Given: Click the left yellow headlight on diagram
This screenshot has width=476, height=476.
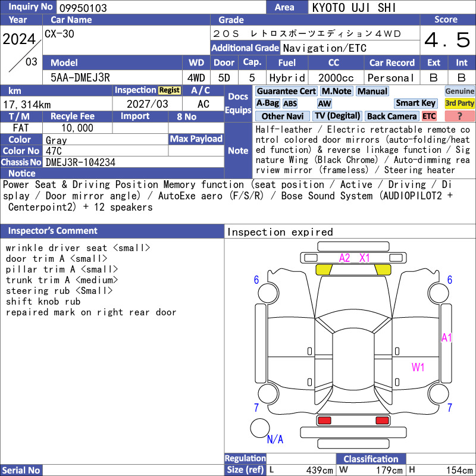Looking at the screenshot, I should pos(324,270).
